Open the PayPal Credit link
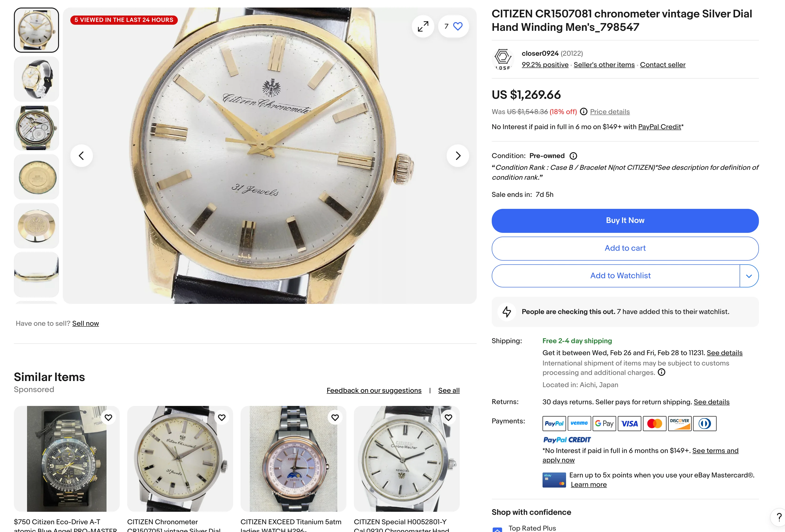Screen dimensions: 785x532 click(659, 127)
